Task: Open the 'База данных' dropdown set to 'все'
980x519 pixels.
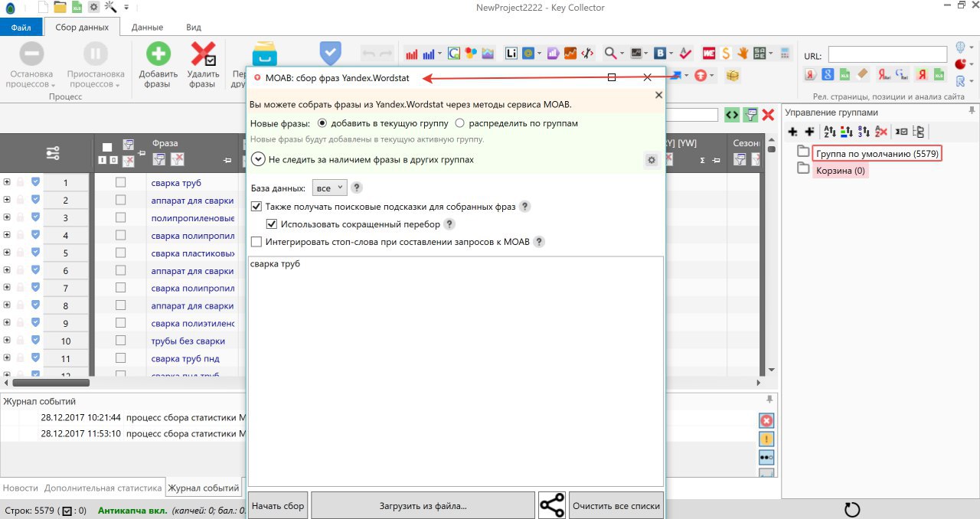Action: (x=330, y=188)
